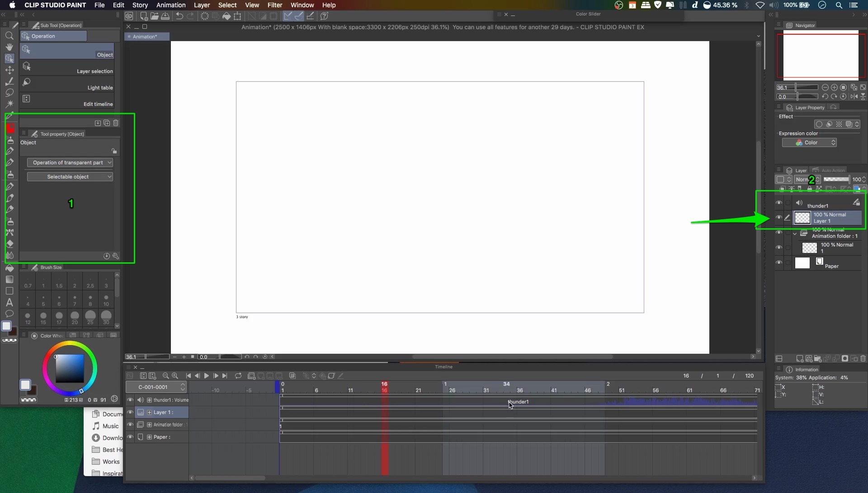Toggle Animation folder track visibility in timeline
This screenshot has width=868, height=493.
[130, 425]
